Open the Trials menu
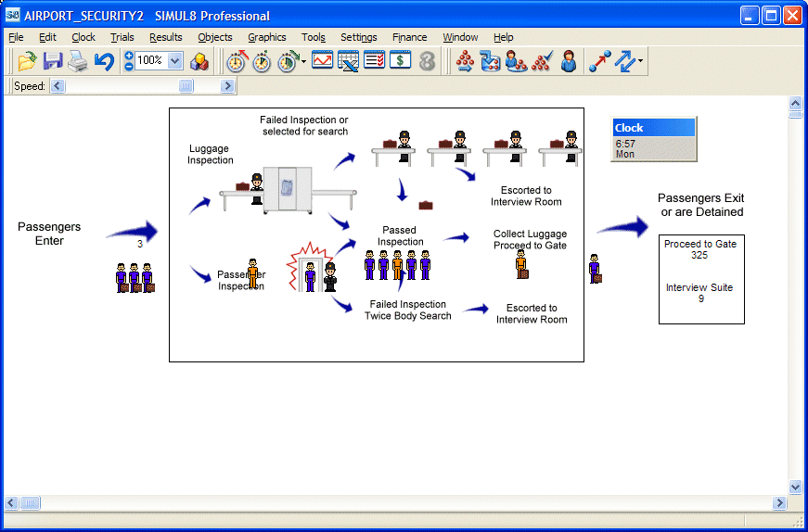 122,37
